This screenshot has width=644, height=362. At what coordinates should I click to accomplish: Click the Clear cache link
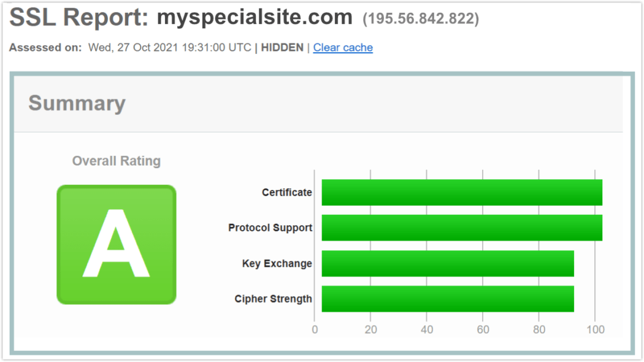[x=342, y=47]
